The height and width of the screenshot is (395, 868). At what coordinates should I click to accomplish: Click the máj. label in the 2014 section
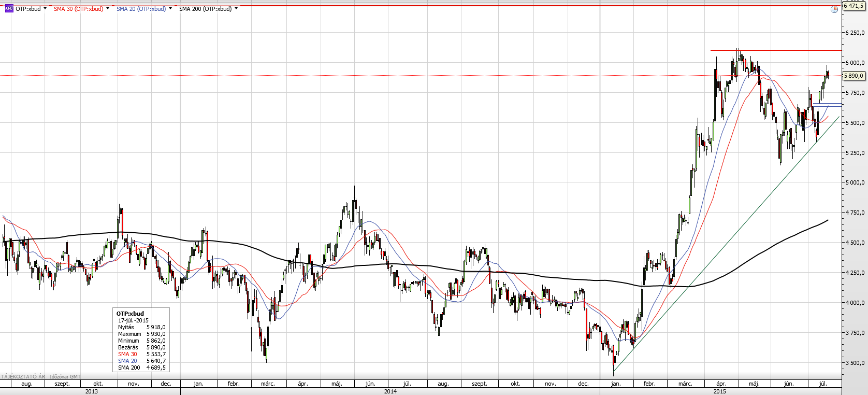pos(337,384)
